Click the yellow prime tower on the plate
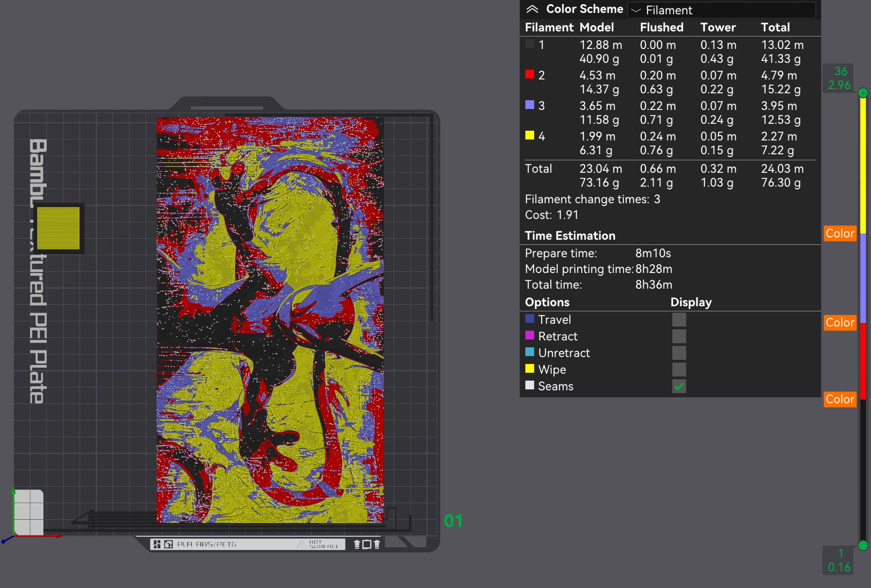This screenshot has height=588, width=871. 58,228
